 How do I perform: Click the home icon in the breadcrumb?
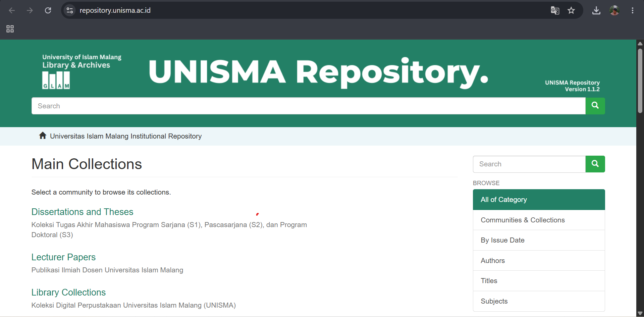pos(43,136)
